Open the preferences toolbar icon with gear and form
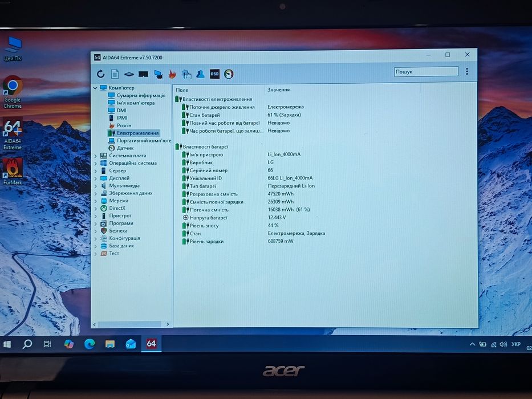This screenshot has width=532, height=399. point(186,74)
